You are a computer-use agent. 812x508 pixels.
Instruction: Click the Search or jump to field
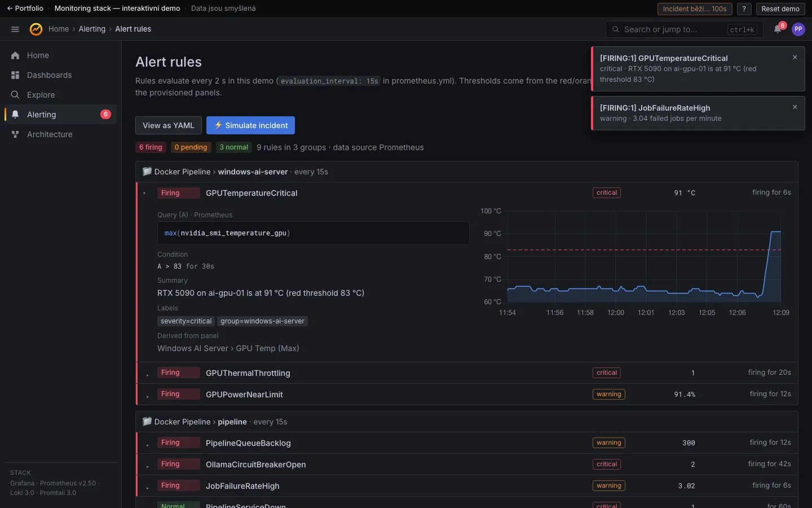click(684, 29)
